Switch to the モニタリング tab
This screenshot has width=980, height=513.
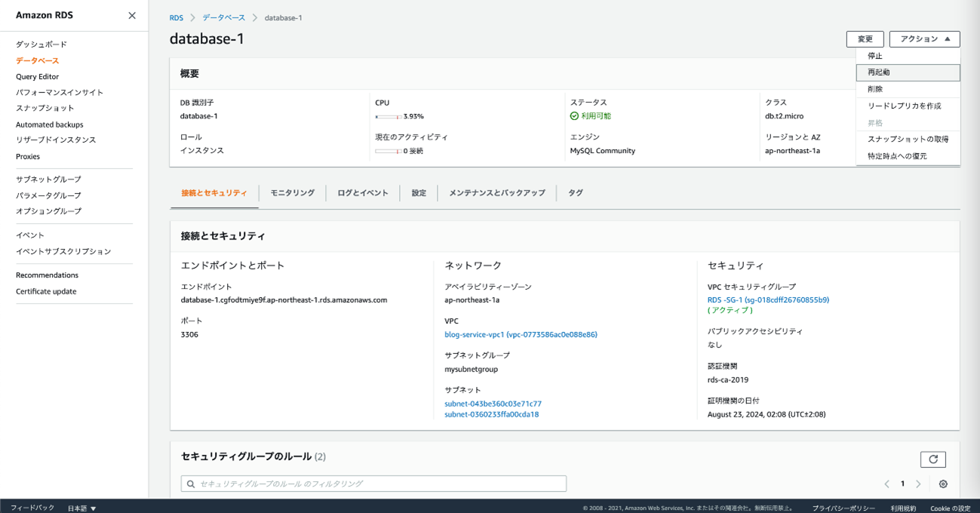click(x=292, y=193)
